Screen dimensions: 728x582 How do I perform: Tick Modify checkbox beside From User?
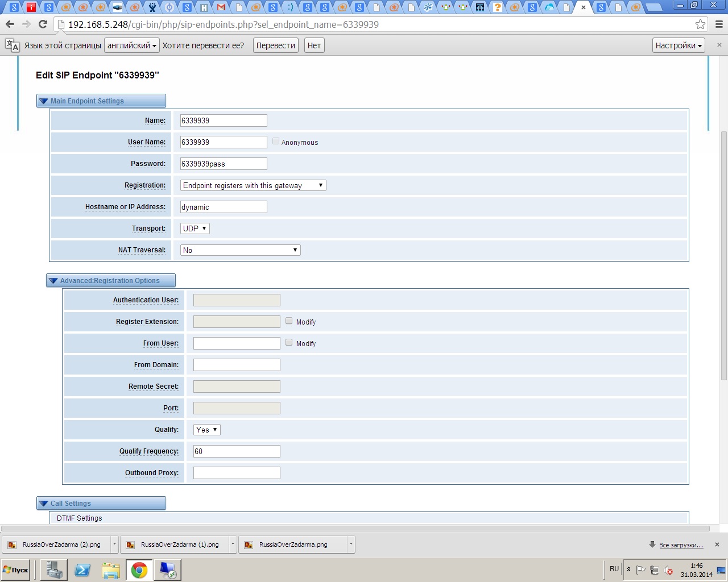pos(289,343)
